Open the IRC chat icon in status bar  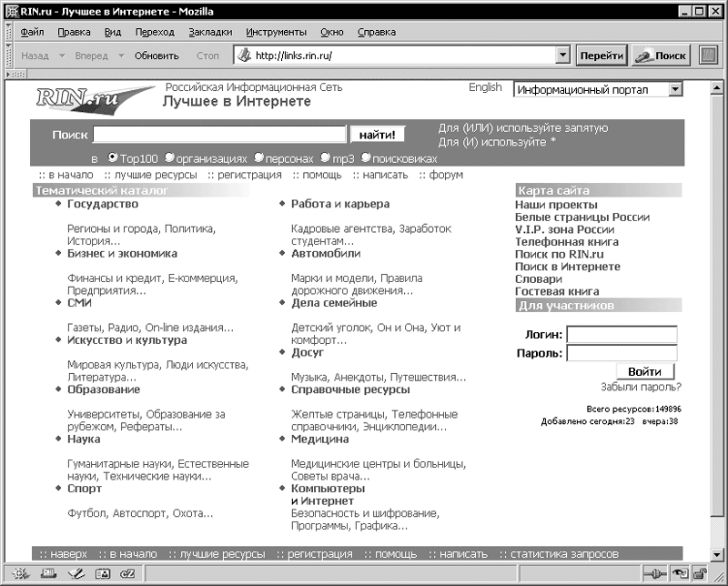click(127, 574)
